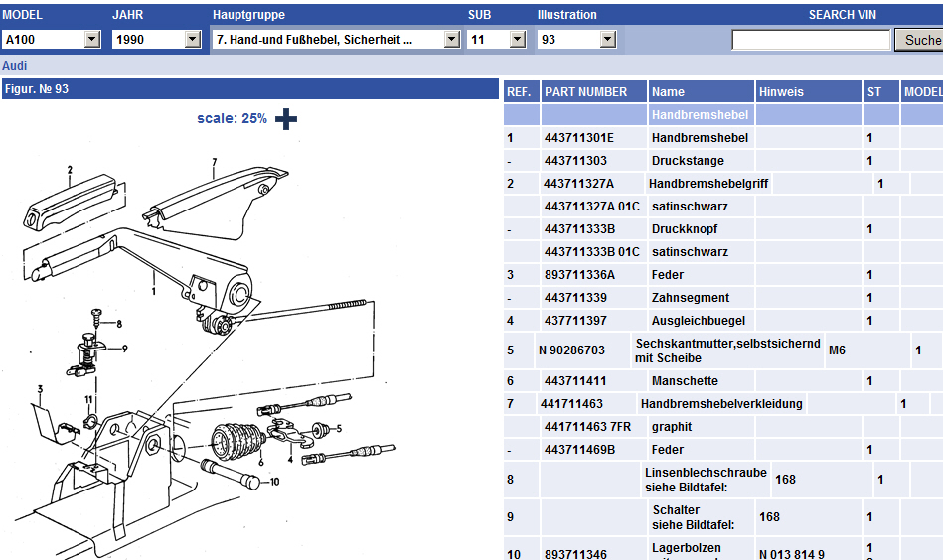This screenshot has height=560, width=943.
Task: Select part number 437711397 Ausgleichbuegel
Action: [575, 321]
